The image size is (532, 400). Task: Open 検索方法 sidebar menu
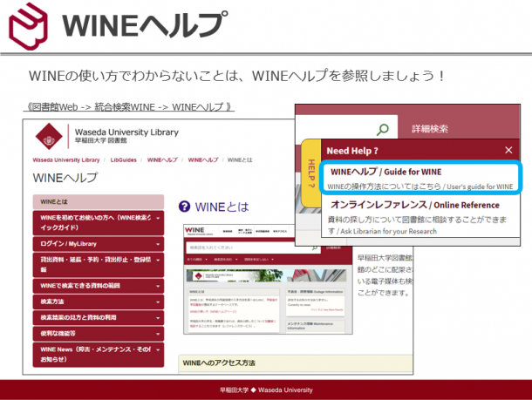point(99,302)
